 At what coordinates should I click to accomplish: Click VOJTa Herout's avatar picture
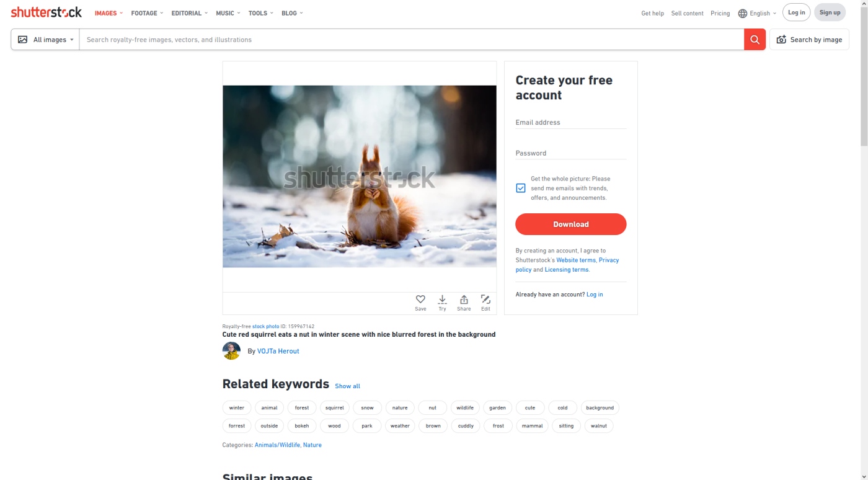click(231, 351)
